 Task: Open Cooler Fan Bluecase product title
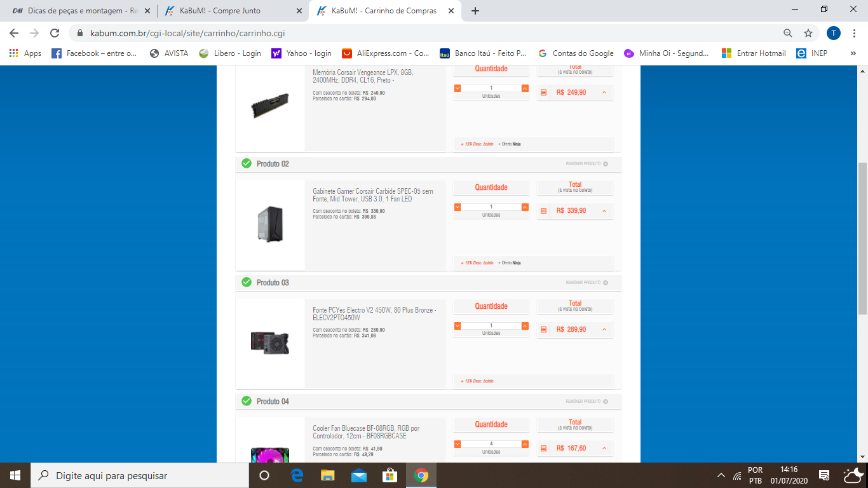coord(366,432)
